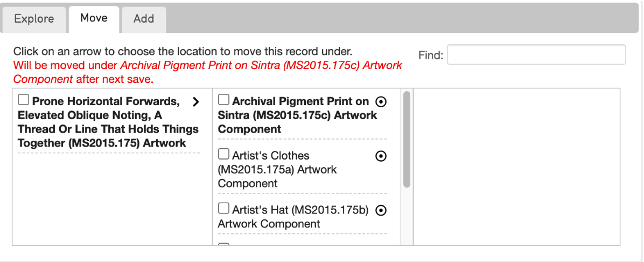This screenshot has height=262, width=644.
Task: Click Artist's Clothes (MS2015.175a) entry
Action: 277,169
